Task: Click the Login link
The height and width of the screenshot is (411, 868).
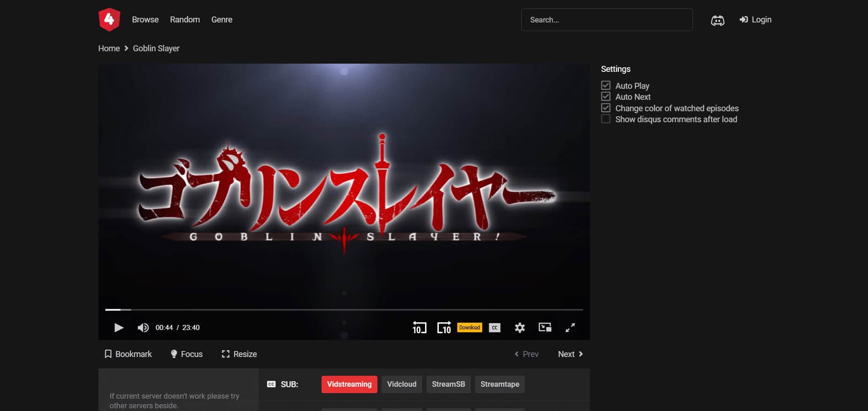Action: [755, 20]
